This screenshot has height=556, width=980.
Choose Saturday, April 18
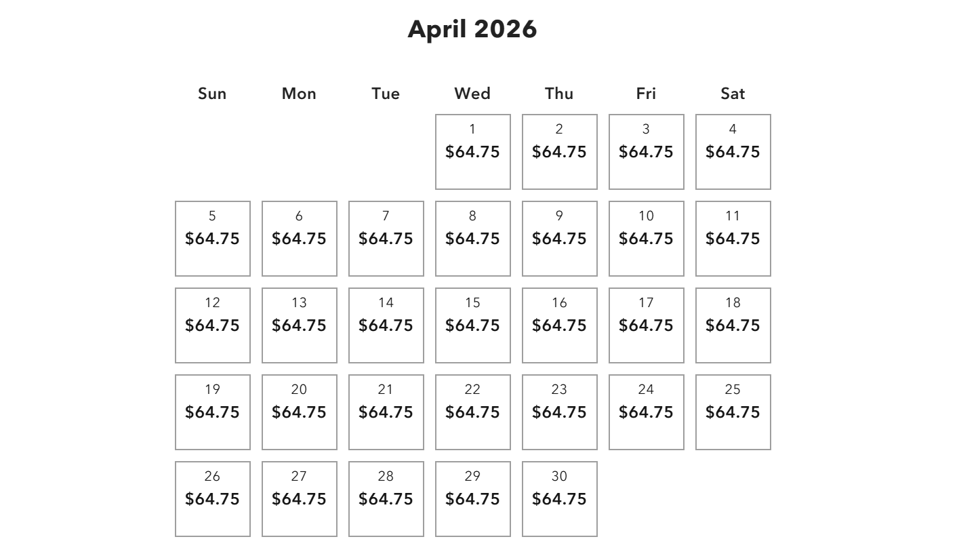(733, 325)
